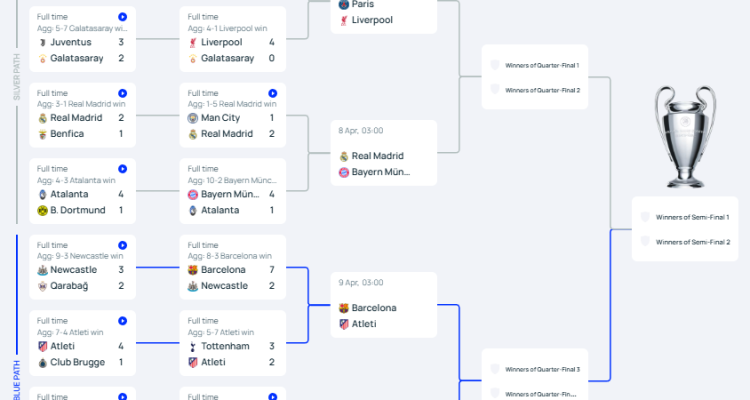Play highlights for the Atalanta vs B. Dortmund match

(122, 169)
